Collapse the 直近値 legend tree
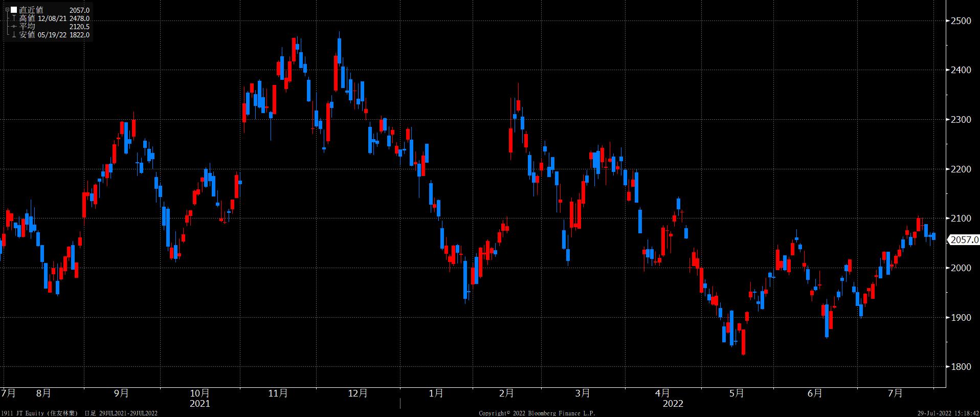The width and height of the screenshot is (980, 417). 7,10
